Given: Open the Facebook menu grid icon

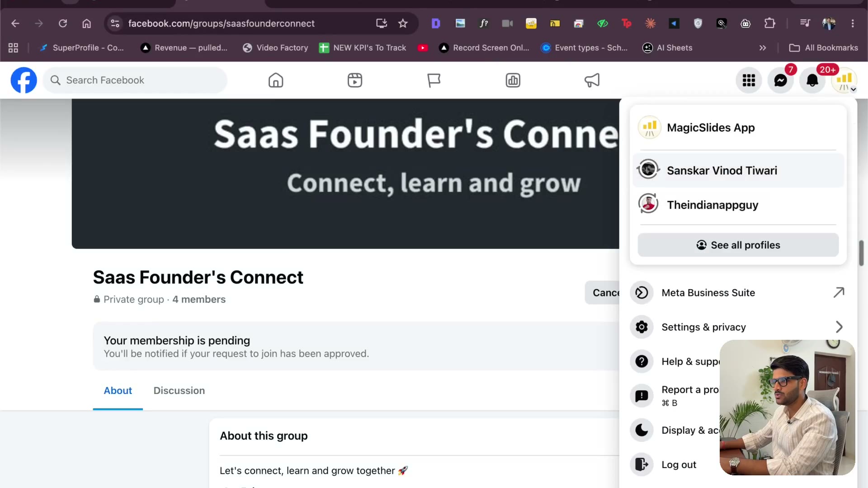Looking at the screenshot, I should click(x=749, y=80).
